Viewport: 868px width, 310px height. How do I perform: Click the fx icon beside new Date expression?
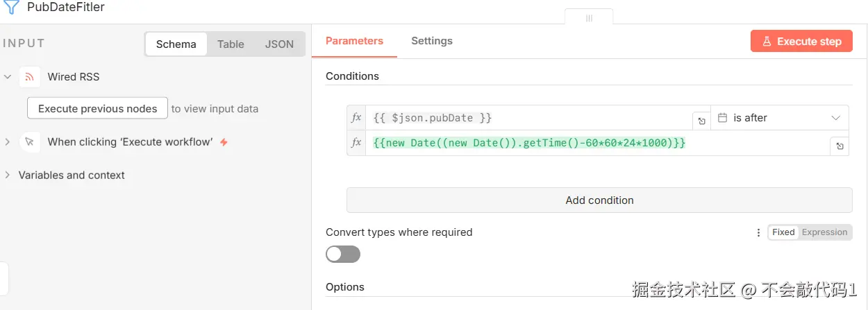click(356, 143)
